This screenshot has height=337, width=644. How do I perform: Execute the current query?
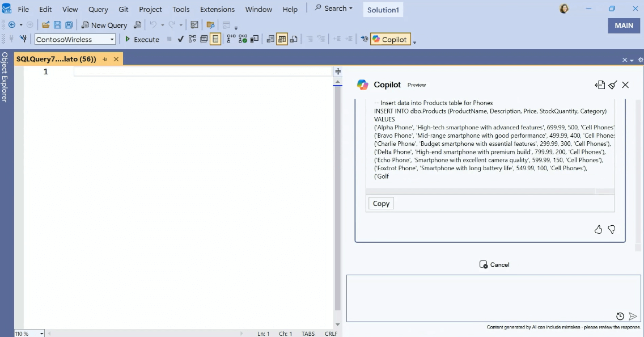pos(142,40)
